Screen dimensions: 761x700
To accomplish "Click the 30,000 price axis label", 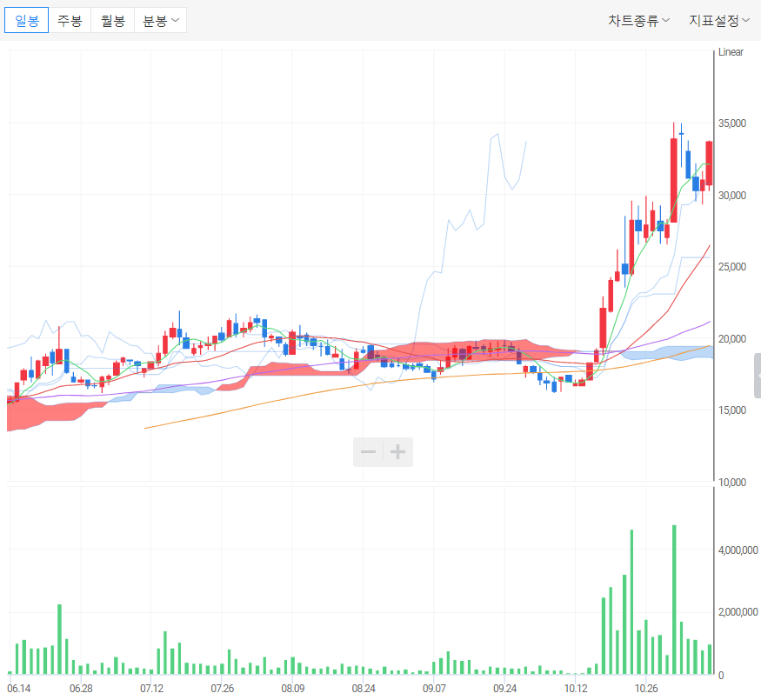I will tap(732, 195).
